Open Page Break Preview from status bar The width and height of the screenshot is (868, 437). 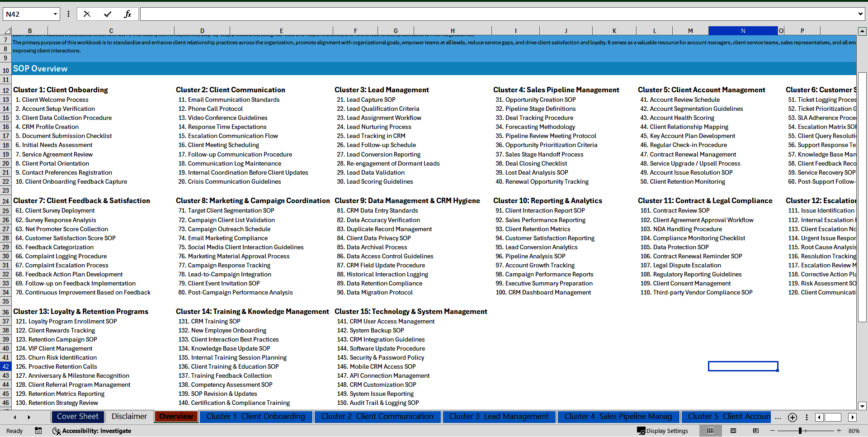click(x=756, y=431)
